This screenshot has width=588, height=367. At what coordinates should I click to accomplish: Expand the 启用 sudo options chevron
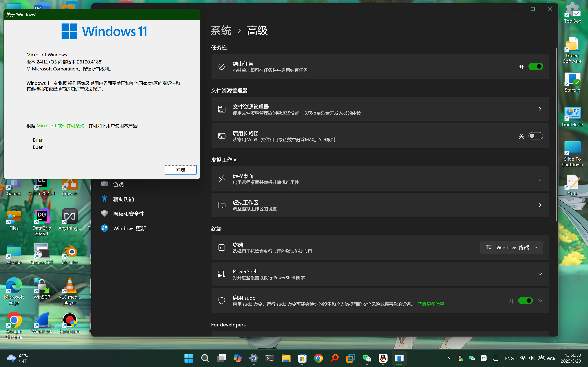(540, 301)
